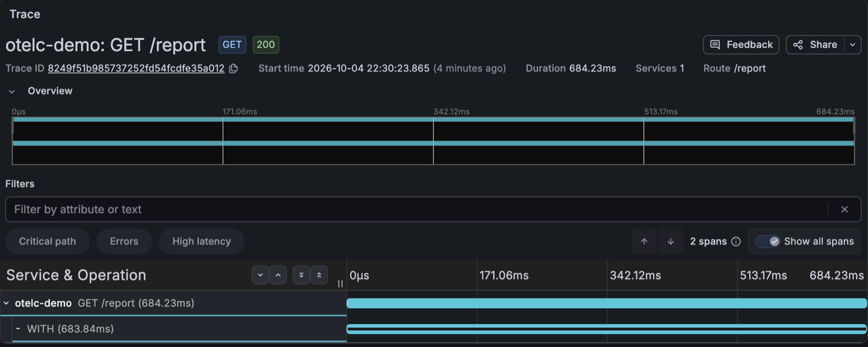
Task: Collapse one level of spans
Action: coord(278,275)
